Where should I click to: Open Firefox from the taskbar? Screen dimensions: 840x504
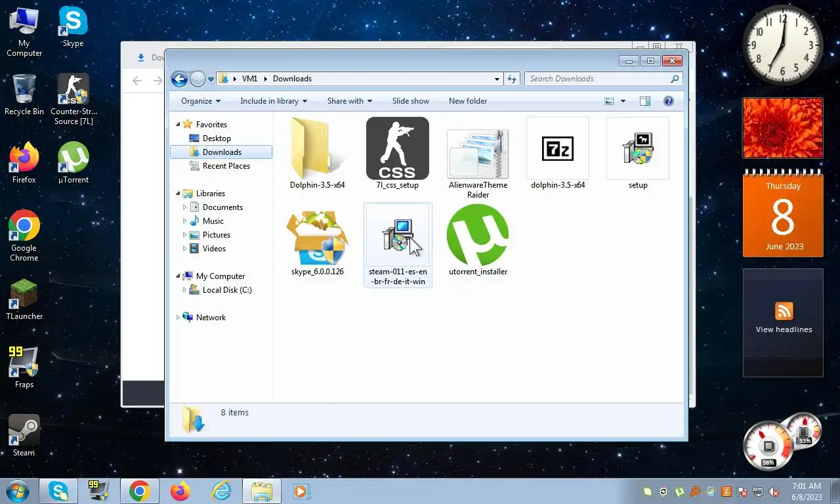[x=180, y=491]
